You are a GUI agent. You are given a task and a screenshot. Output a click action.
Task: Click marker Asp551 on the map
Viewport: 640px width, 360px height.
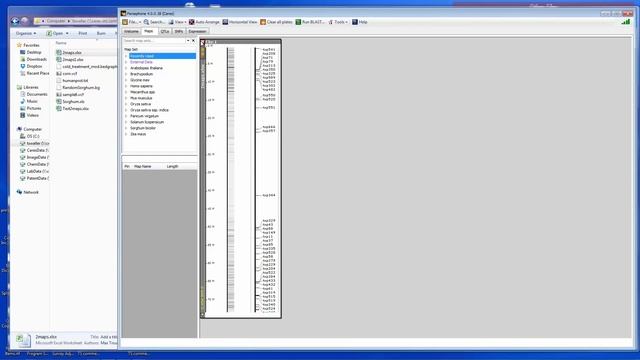269,108
